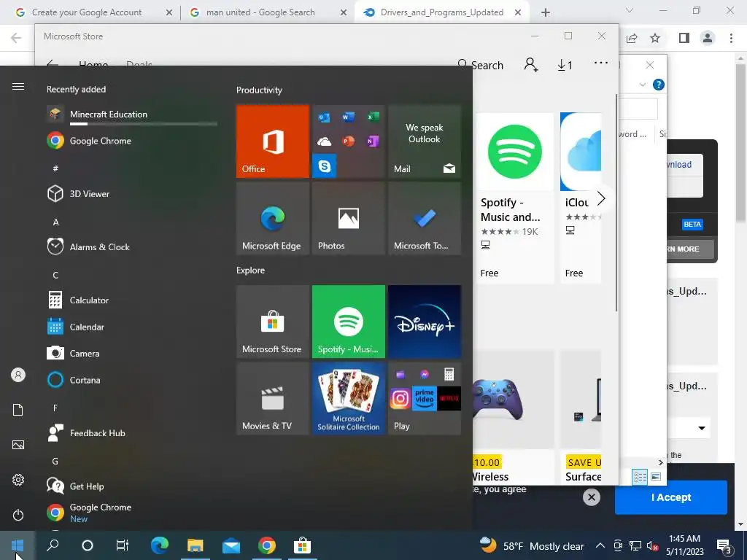Open 3D Viewer from the app list
The width and height of the screenshot is (747, 560).
click(132, 194)
